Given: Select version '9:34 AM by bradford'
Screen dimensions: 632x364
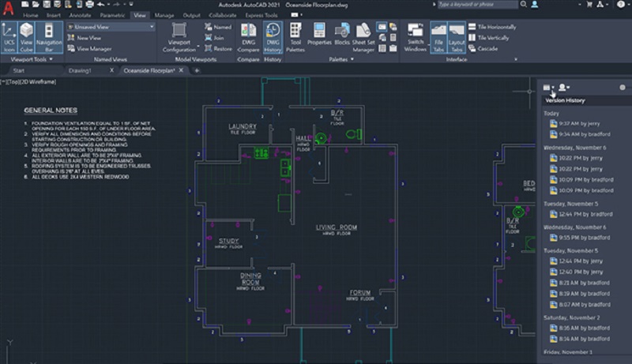Looking at the screenshot, I should (x=581, y=134).
